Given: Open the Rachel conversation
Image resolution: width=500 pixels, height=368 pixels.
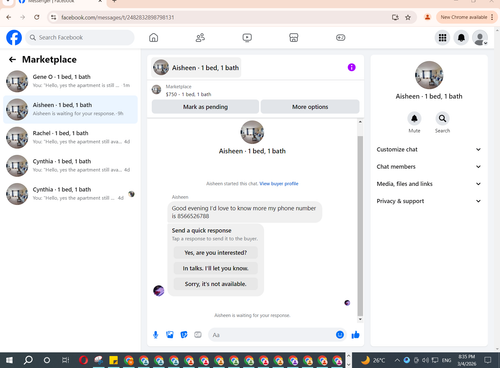Looking at the screenshot, I should (x=70, y=137).
